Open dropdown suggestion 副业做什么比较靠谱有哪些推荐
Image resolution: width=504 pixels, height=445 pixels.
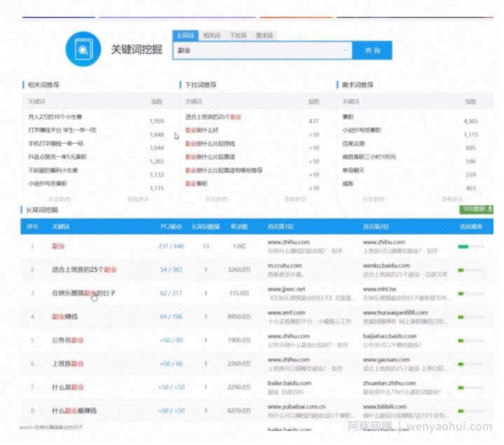[224, 170]
